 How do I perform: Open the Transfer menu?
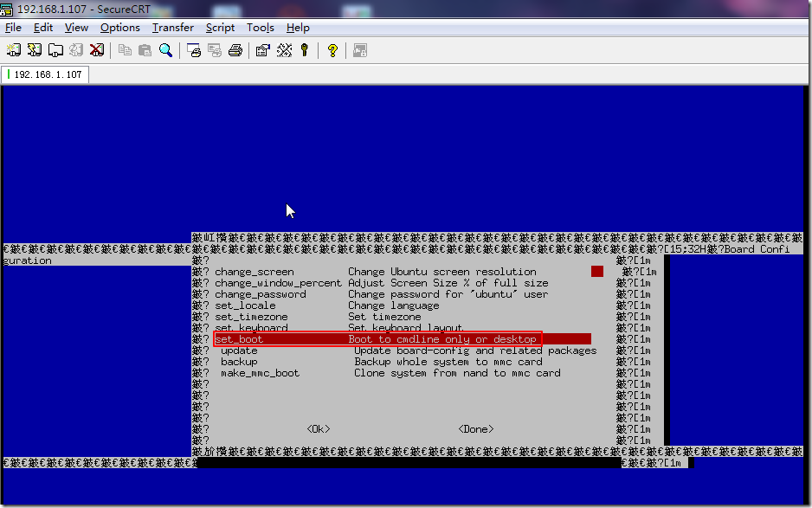(173, 28)
